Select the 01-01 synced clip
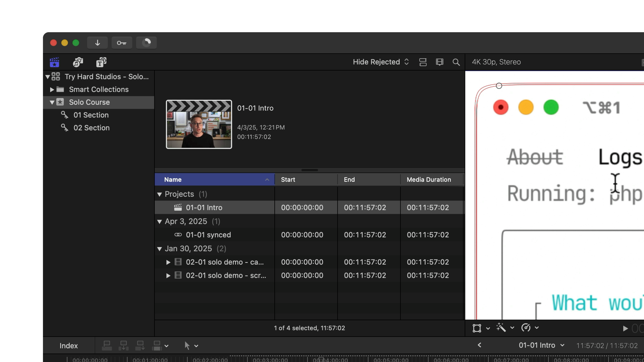 pyautogui.click(x=208, y=235)
